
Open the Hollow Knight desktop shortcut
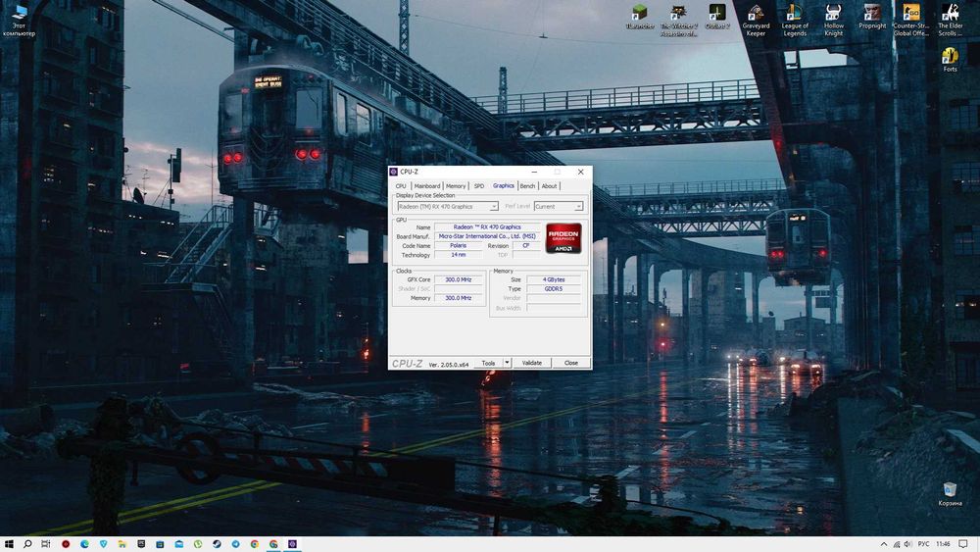(833, 20)
